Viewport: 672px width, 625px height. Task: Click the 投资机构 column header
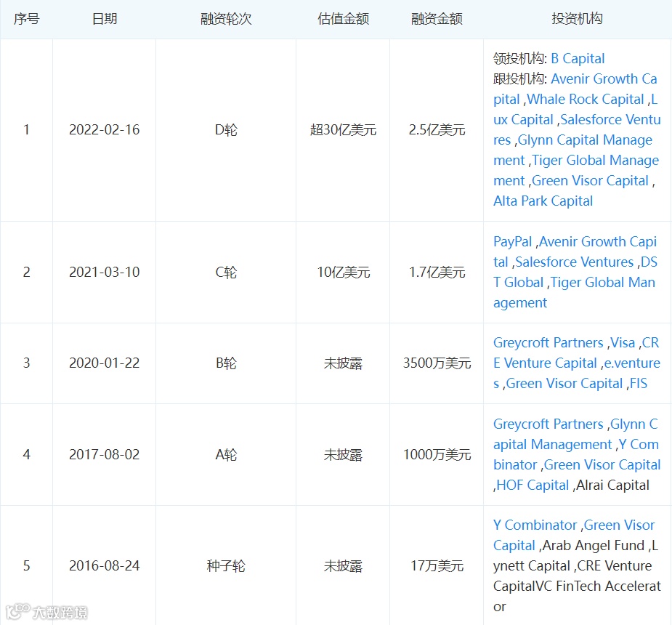click(577, 19)
